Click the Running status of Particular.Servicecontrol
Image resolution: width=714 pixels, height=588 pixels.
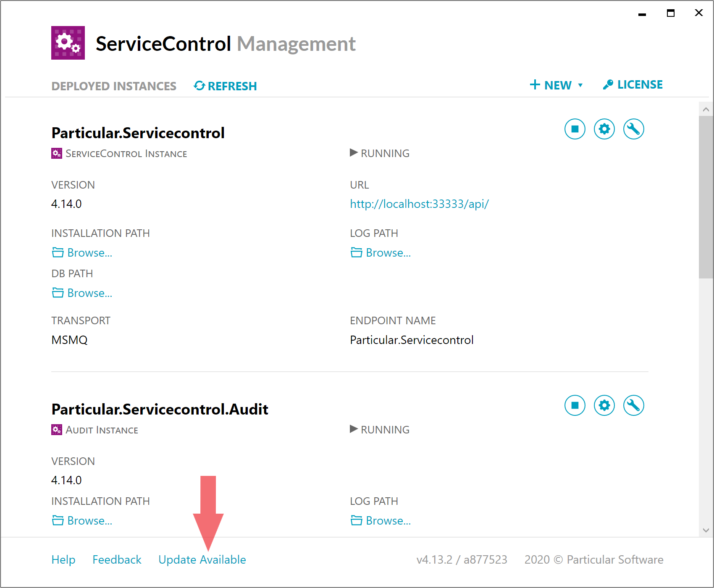tap(380, 153)
